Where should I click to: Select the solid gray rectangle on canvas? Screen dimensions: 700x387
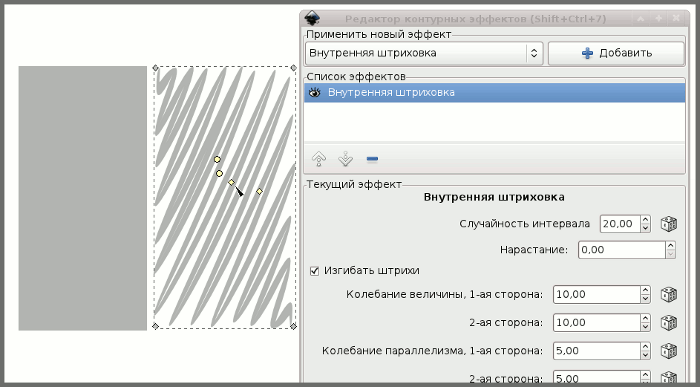pos(83,198)
